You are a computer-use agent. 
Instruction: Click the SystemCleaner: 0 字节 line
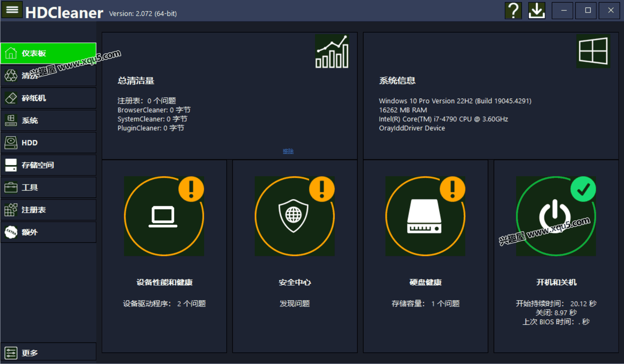[x=152, y=119]
